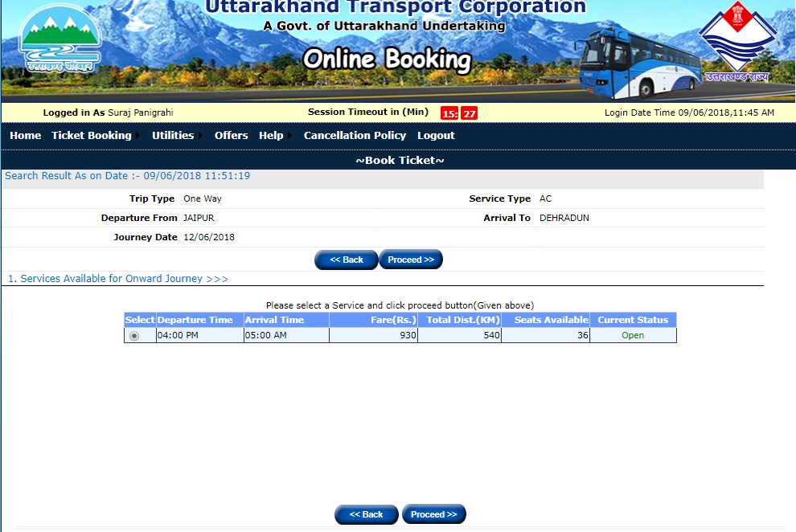Open the Cancellation Policy page

(355, 135)
